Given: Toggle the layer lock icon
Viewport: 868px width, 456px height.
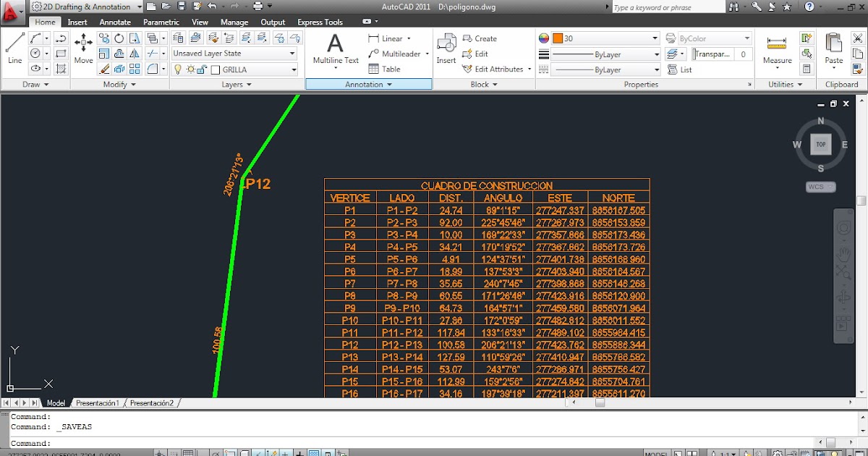Looking at the screenshot, I should 202,68.
